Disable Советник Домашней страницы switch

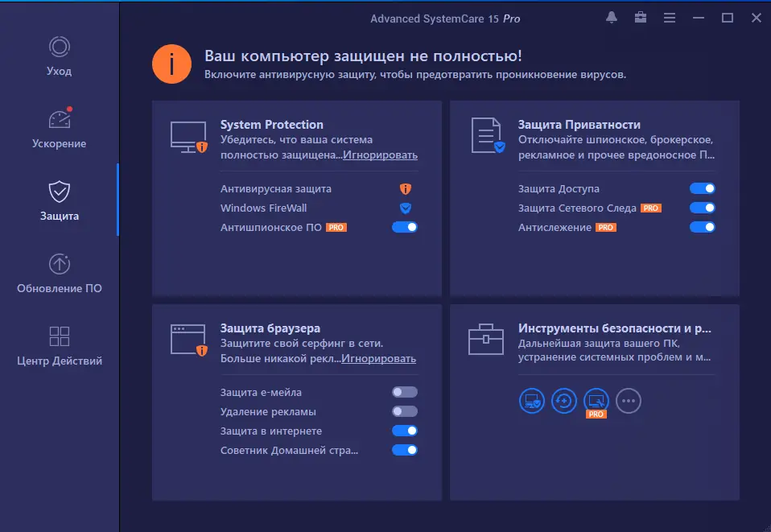click(x=405, y=450)
